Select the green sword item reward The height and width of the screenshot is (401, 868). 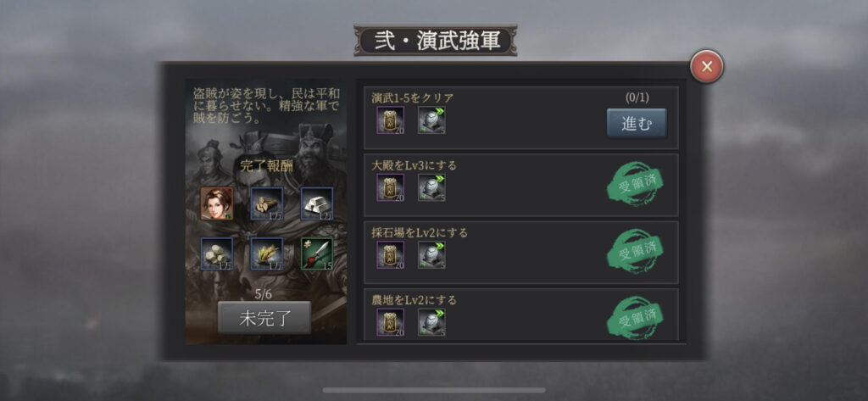(317, 253)
